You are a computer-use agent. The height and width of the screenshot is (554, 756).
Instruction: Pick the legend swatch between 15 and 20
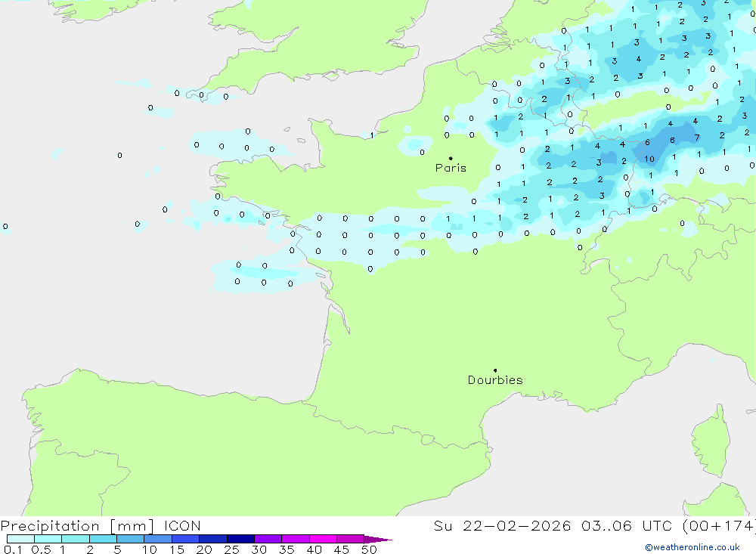185,539
